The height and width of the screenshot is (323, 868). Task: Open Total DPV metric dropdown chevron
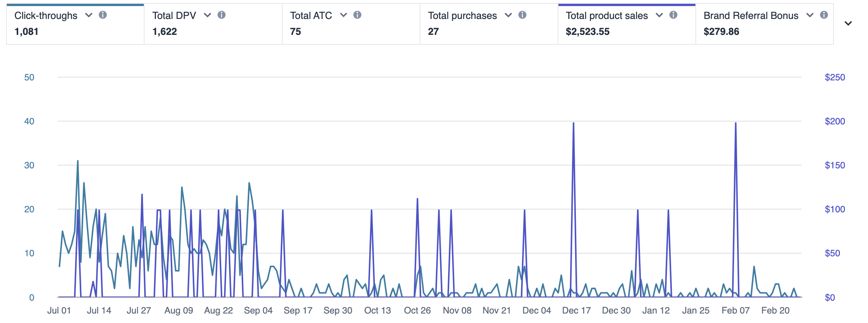(x=208, y=15)
